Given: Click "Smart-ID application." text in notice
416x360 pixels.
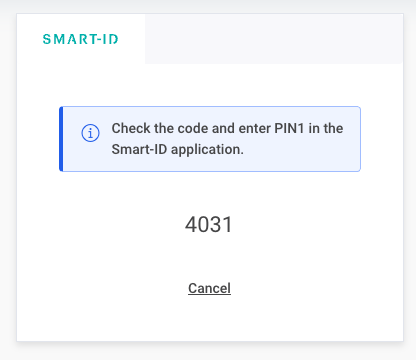Looking at the screenshot, I should pos(178,149).
